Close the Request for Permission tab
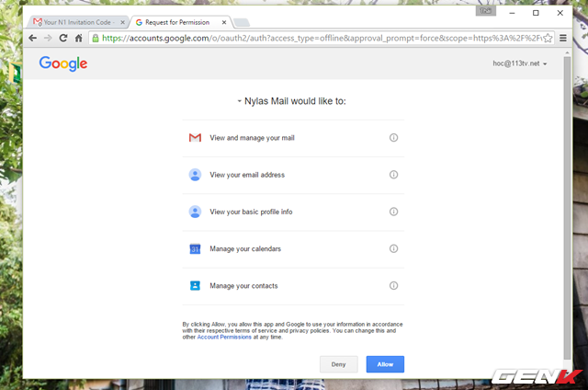The image size is (588, 390). pyautogui.click(x=224, y=22)
